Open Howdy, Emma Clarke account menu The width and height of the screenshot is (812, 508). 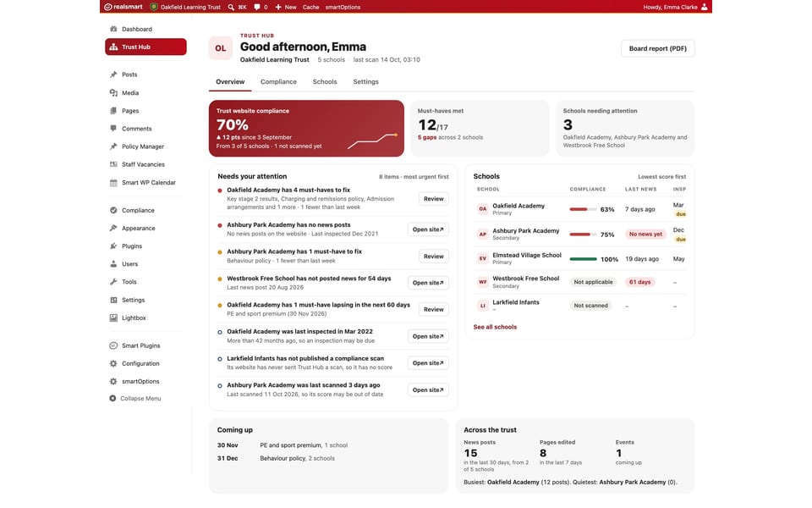[675, 8]
